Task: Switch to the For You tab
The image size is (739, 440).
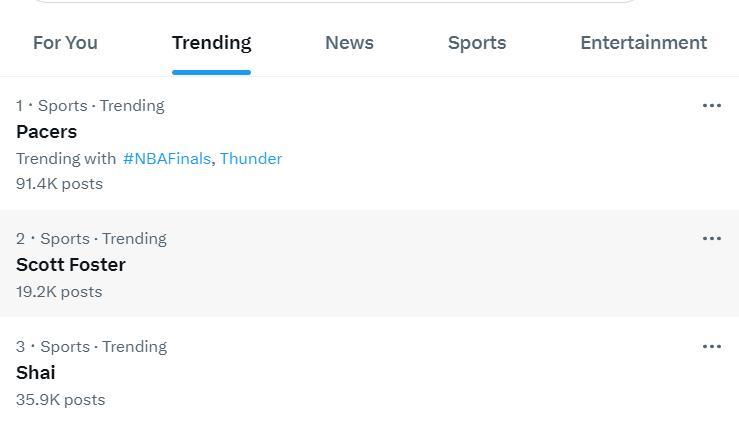Action: 65,43
